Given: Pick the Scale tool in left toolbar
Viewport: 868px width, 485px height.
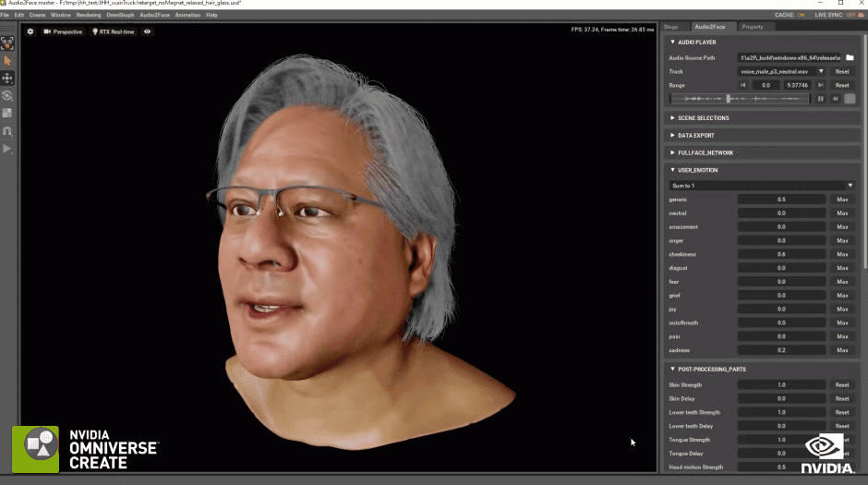Looking at the screenshot, I should coord(7,113).
